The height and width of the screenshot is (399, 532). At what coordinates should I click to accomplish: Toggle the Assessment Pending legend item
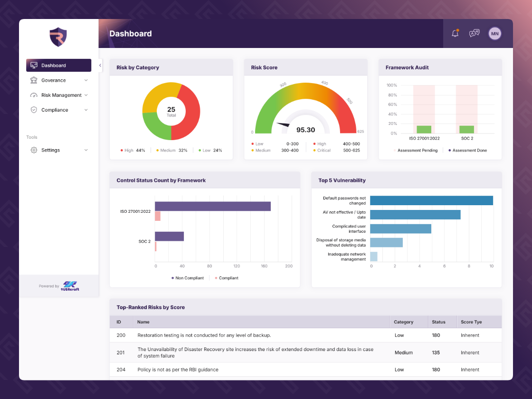416,150
